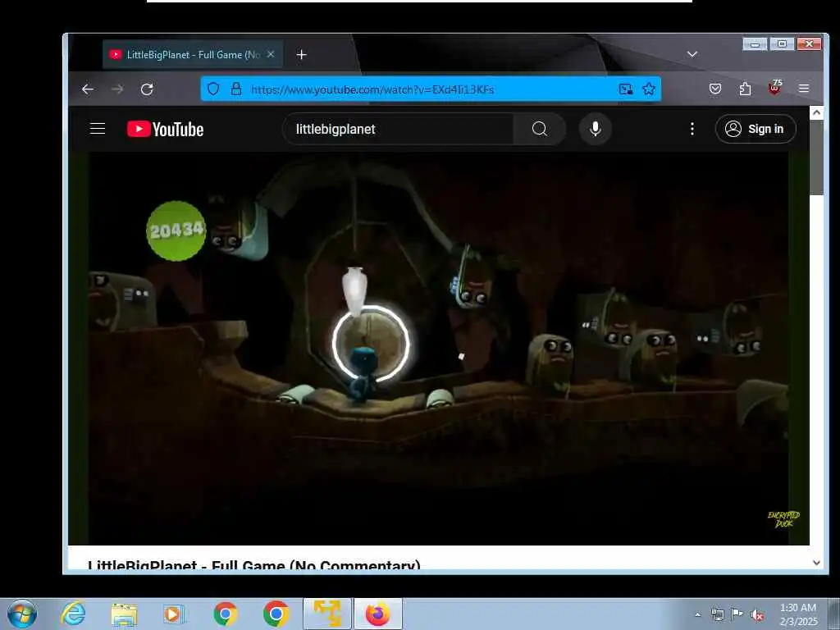Launch Internet Explorer from the taskbar
The width and height of the screenshot is (840, 630).
(72, 614)
